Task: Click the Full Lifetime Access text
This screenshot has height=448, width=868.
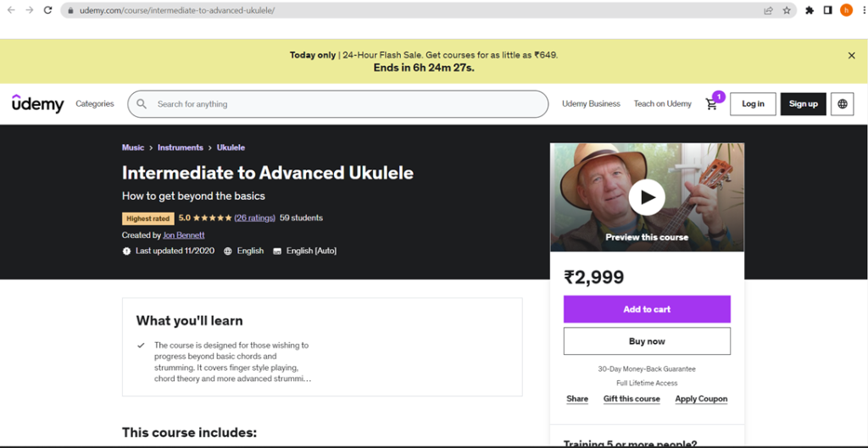Action: (647, 384)
